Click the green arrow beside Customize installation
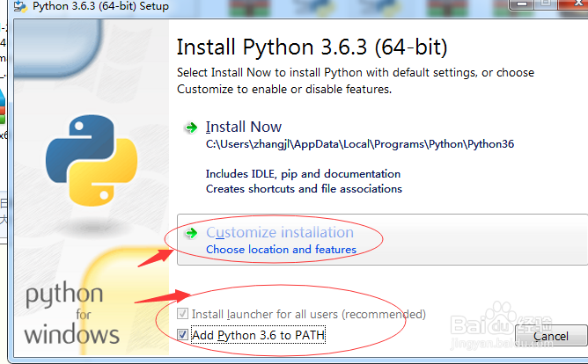Image resolution: width=588 pixels, height=364 pixels. coord(191,233)
